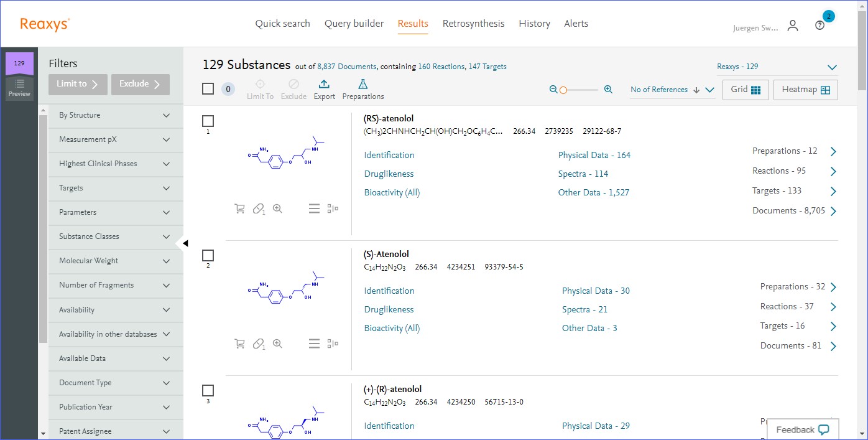Click the structure size zoom slider handle
868x440 pixels.
pyautogui.click(x=563, y=90)
